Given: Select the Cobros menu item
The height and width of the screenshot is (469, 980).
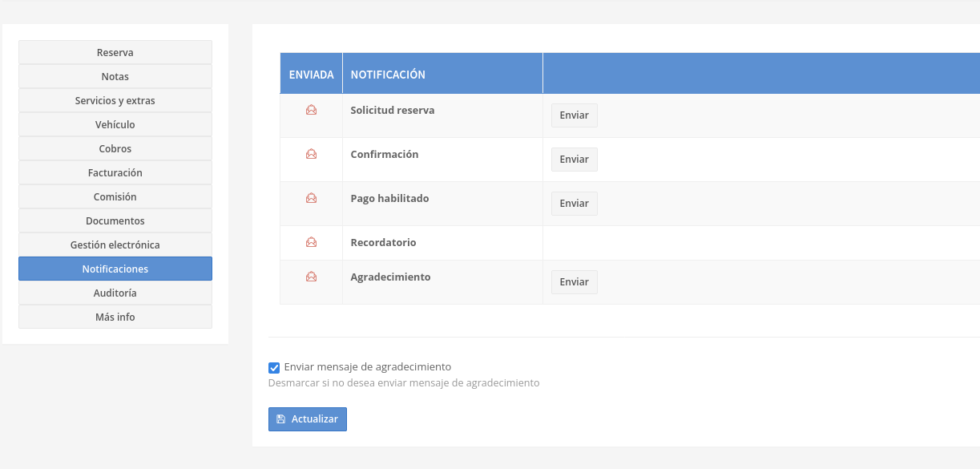Looking at the screenshot, I should (x=115, y=148).
